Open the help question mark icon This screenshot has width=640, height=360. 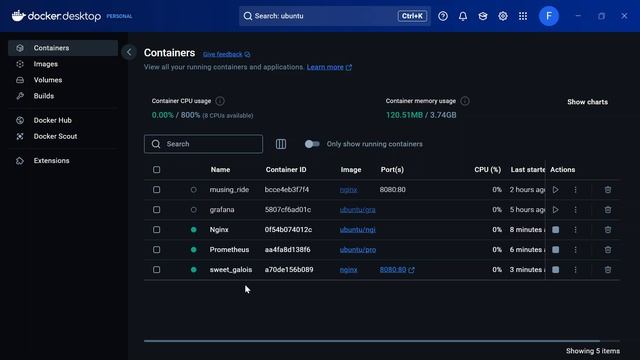click(x=443, y=16)
